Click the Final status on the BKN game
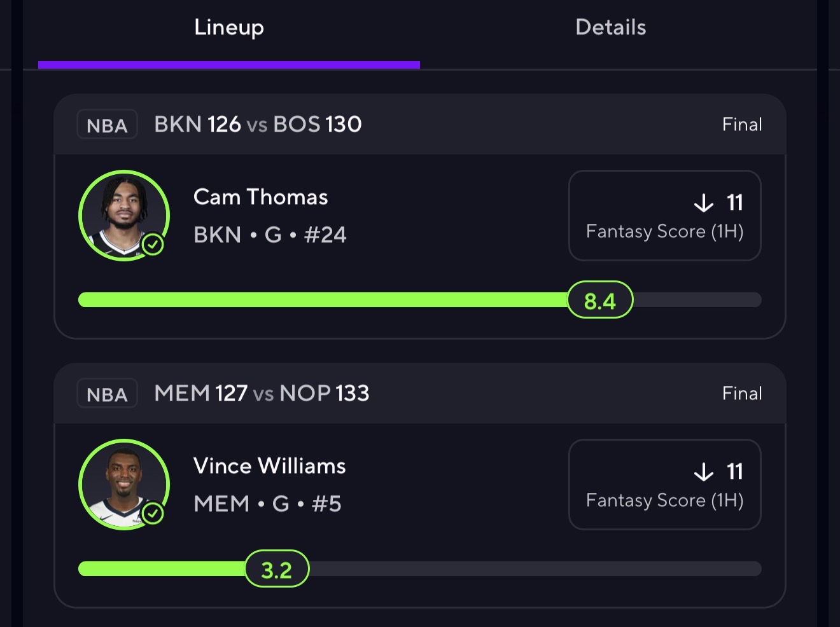Screen dimensions: 840x627 coord(742,125)
